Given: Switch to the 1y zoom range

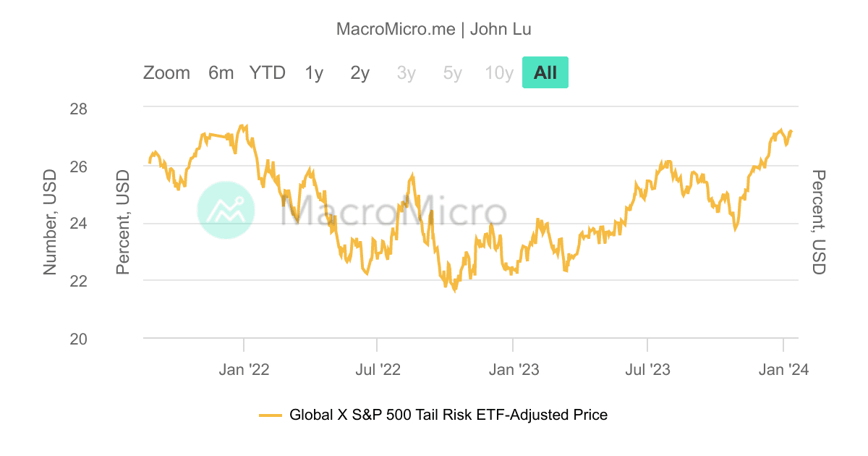Looking at the screenshot, I should coord(313,72).
